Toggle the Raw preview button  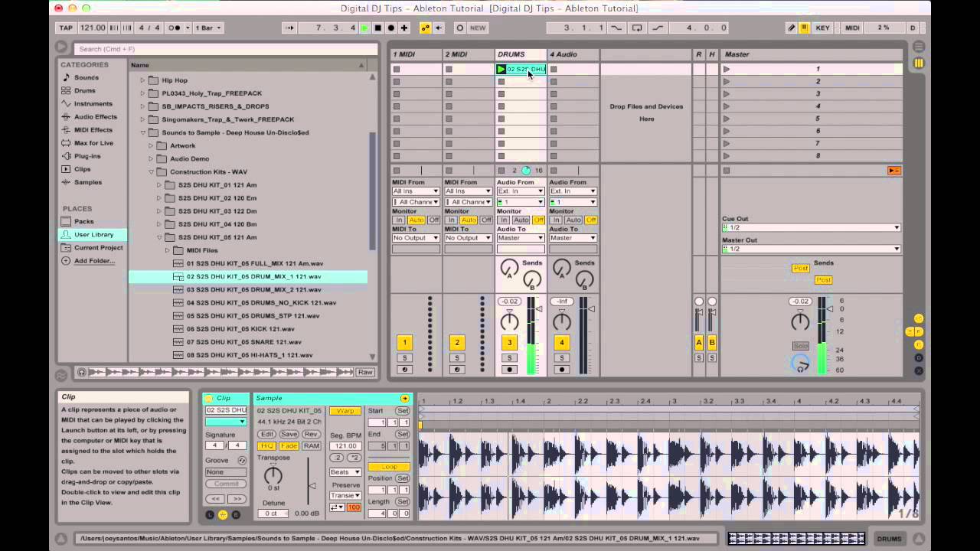tap(365, 372)
